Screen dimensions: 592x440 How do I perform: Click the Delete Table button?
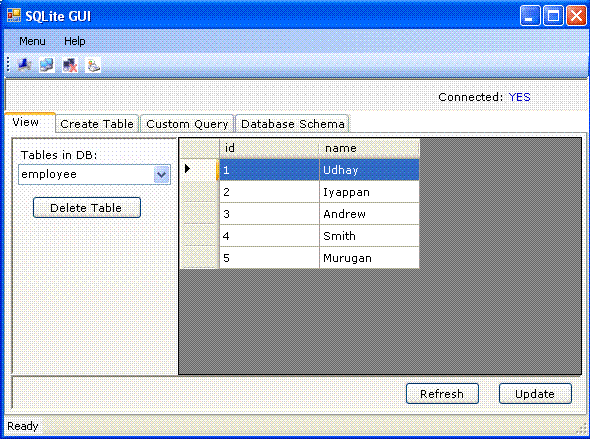click(x=86, y=207)
